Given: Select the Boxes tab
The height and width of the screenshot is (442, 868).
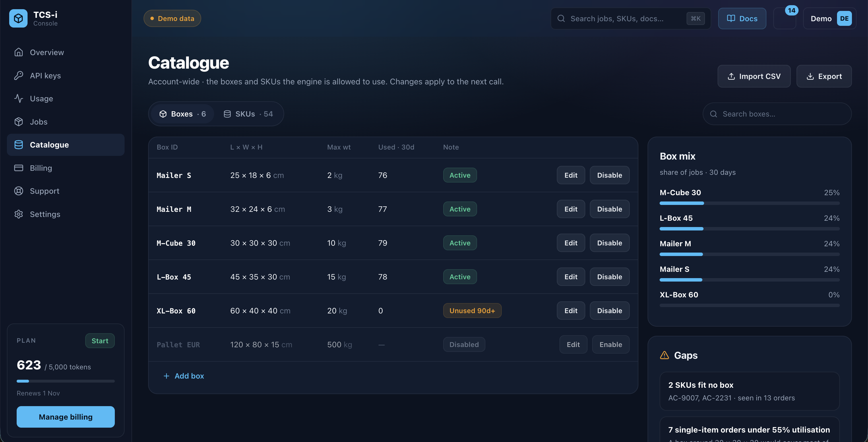Looking at the screenshot, I should (x=183, y=114).
